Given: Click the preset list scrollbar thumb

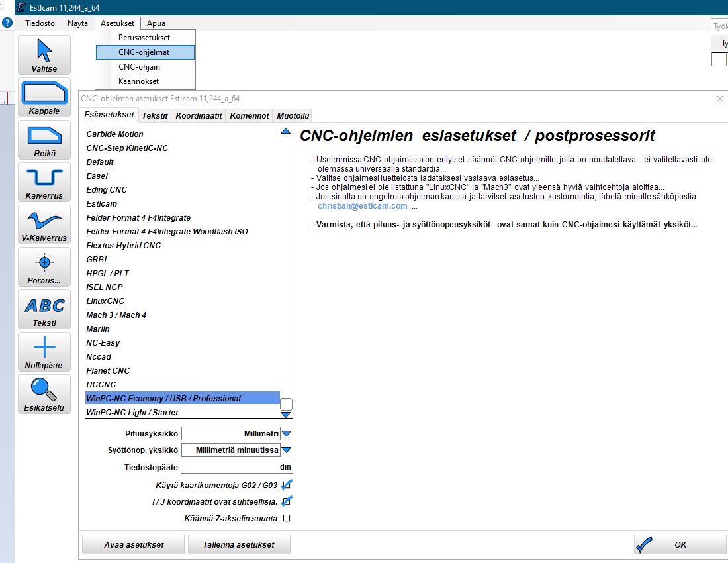Looking at the screenshot, I should 286,404.
